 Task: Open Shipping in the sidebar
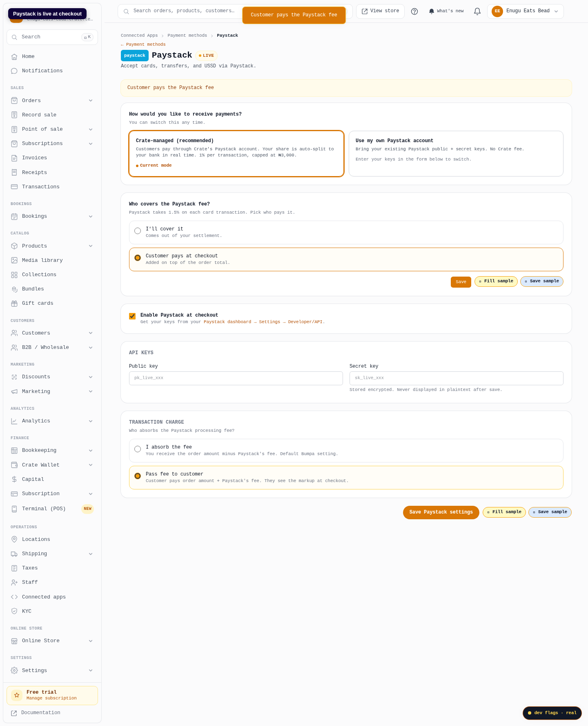[x=52, y=554]
